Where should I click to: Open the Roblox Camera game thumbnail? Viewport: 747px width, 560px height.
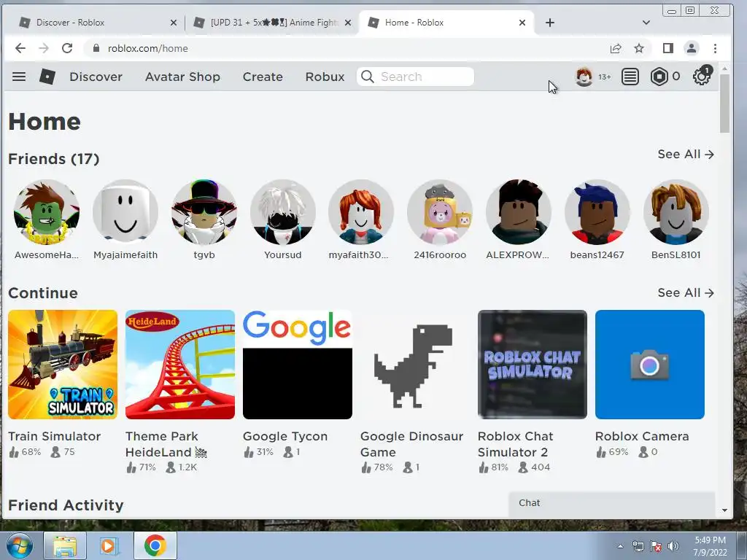coord(650,365)
